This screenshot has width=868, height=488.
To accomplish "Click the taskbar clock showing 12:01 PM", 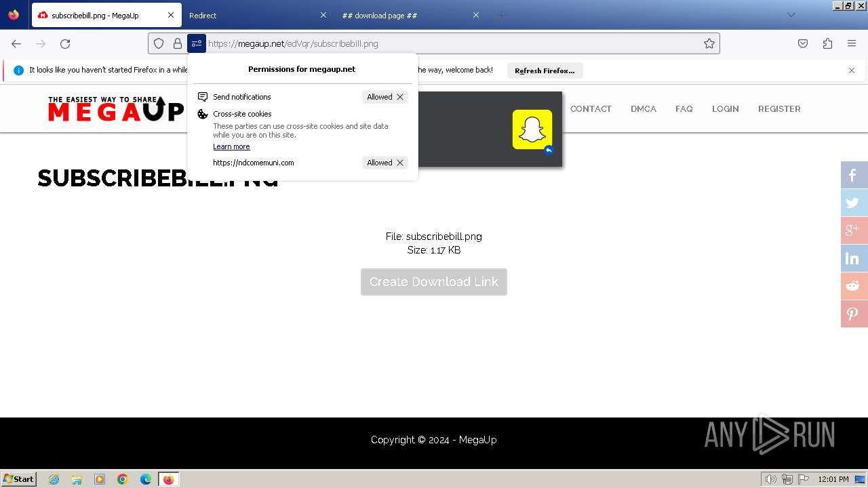I will (833, 479).
